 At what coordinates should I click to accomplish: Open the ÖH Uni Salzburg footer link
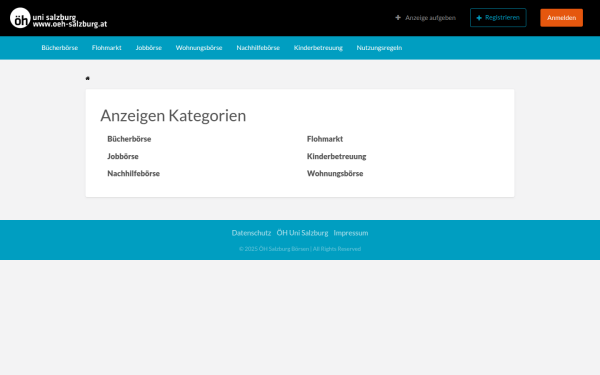pos(302,233)
